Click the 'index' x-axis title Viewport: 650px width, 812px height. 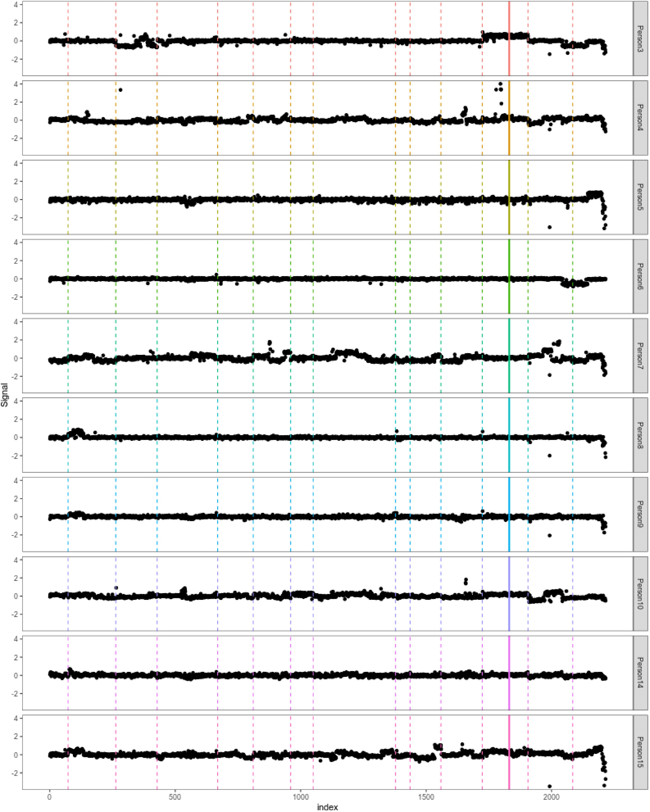coord(327,807)
